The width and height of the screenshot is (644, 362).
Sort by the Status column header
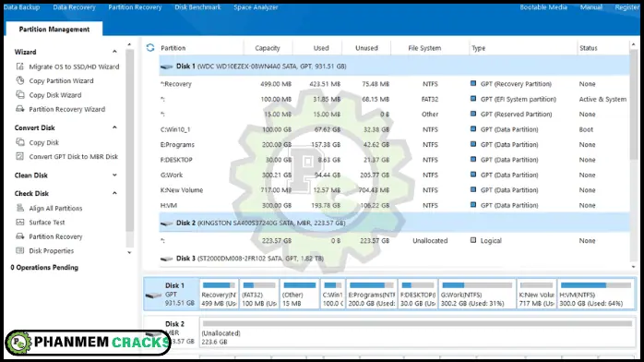tap(589, 48)
